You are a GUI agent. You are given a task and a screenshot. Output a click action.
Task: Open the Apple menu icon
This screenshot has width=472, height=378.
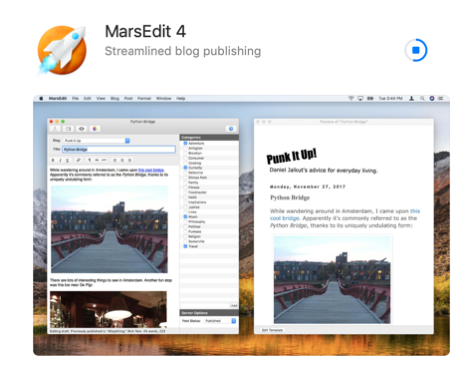(41, 98)
